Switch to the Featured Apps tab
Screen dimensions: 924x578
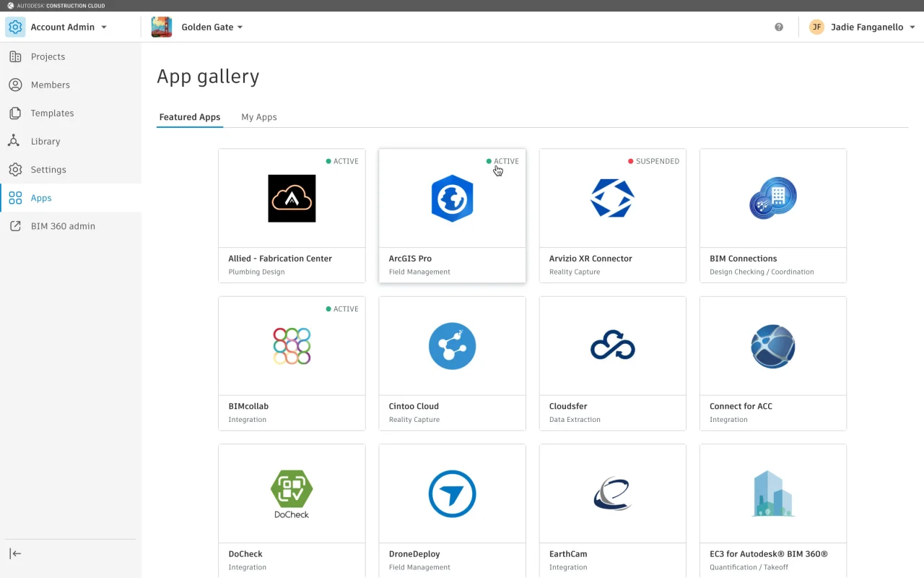click(190, 117)
